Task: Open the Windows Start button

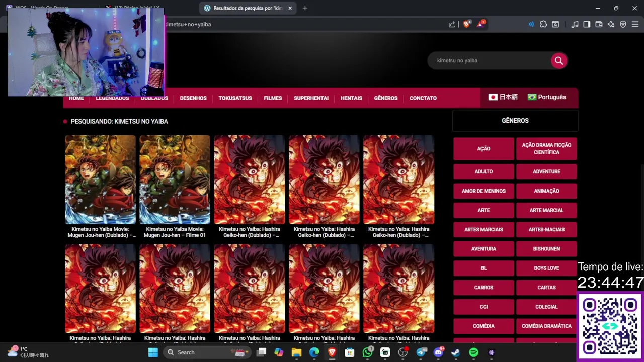Action: [x=153, y=352]
